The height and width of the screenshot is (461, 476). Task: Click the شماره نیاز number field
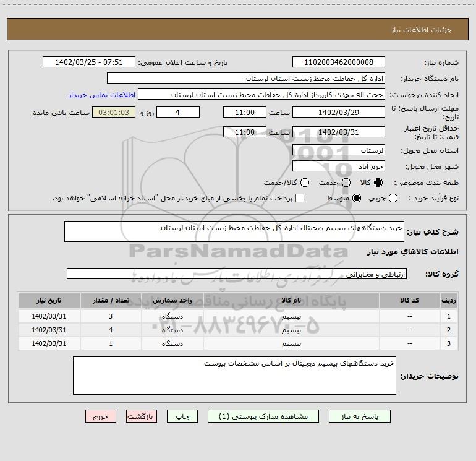coord(339,62)
